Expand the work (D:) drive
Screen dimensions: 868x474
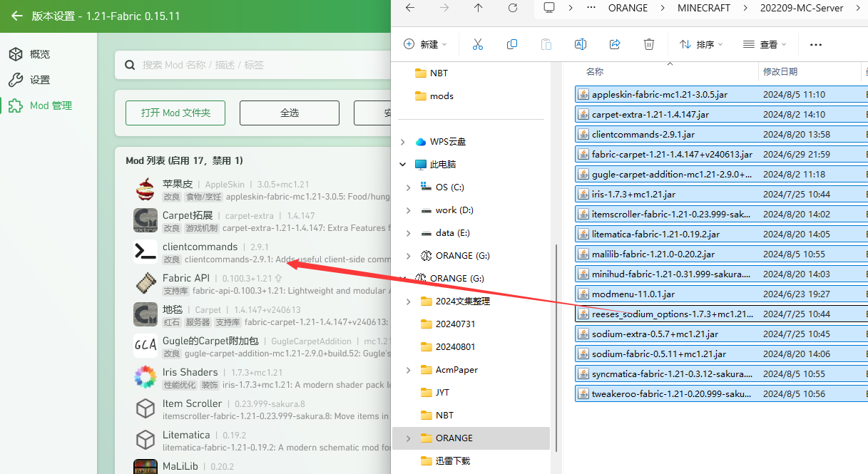(x=408, y=210)
